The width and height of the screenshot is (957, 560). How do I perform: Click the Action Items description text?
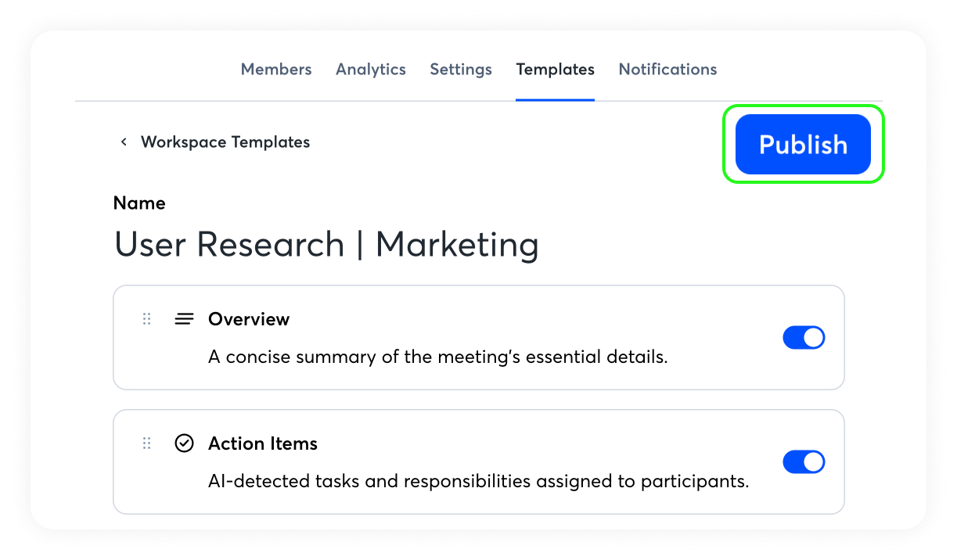(x=478, y=482)
